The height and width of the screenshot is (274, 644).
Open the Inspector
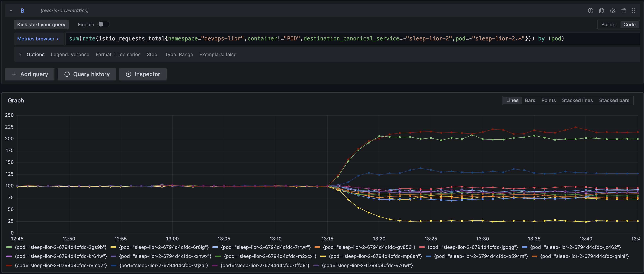(x=143, y=74)
